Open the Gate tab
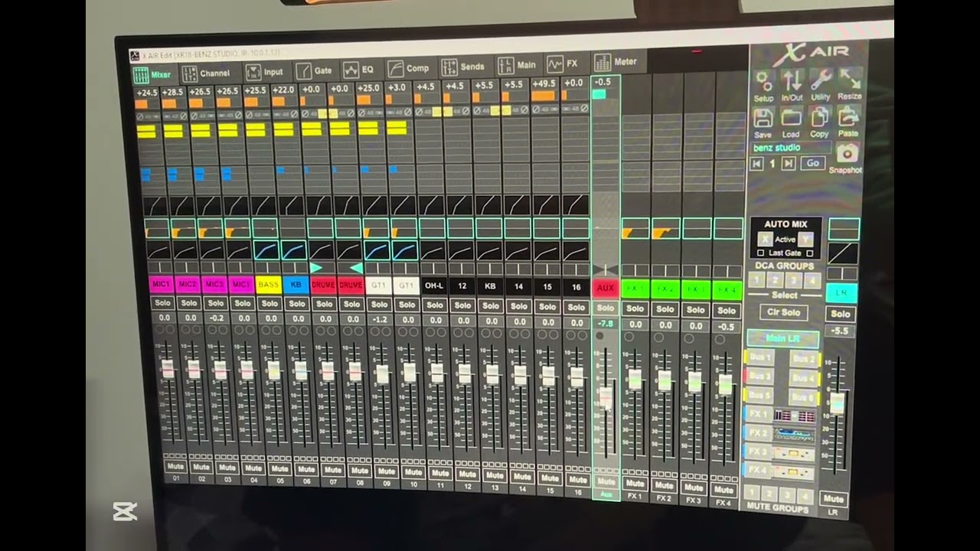 point(315,70)
